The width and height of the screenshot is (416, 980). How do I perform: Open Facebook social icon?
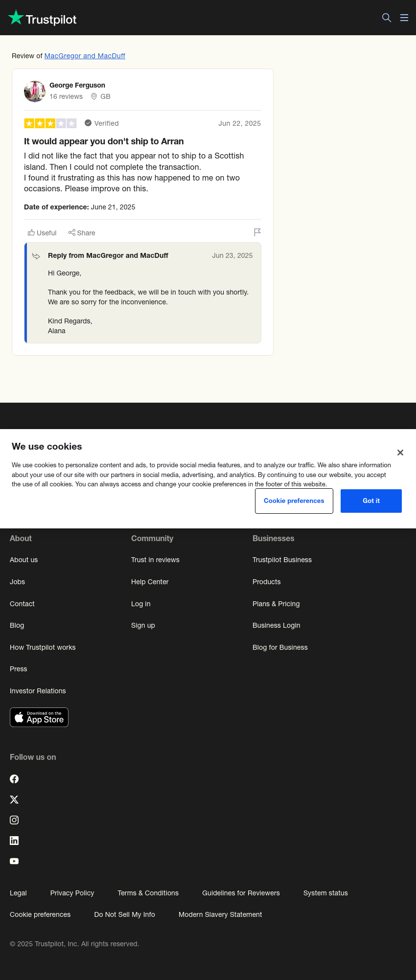(14, 779)
